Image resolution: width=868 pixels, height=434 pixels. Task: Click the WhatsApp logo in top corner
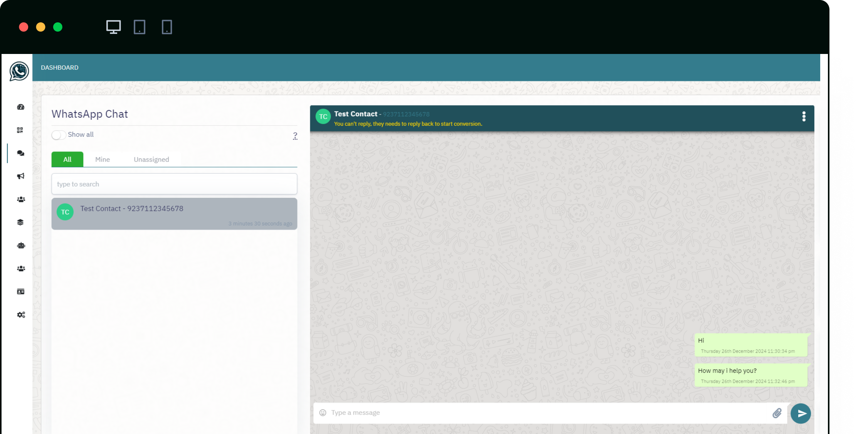click(19, 71)
